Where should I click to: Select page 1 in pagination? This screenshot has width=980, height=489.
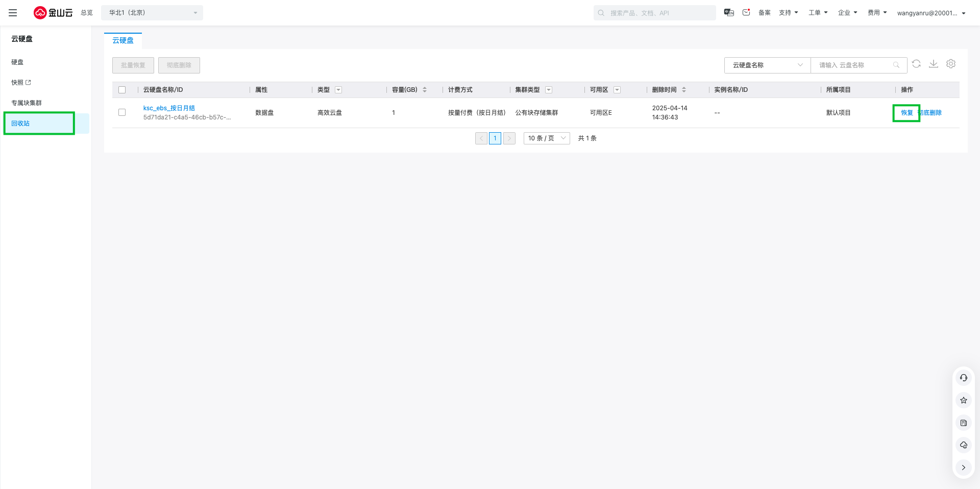495,138
